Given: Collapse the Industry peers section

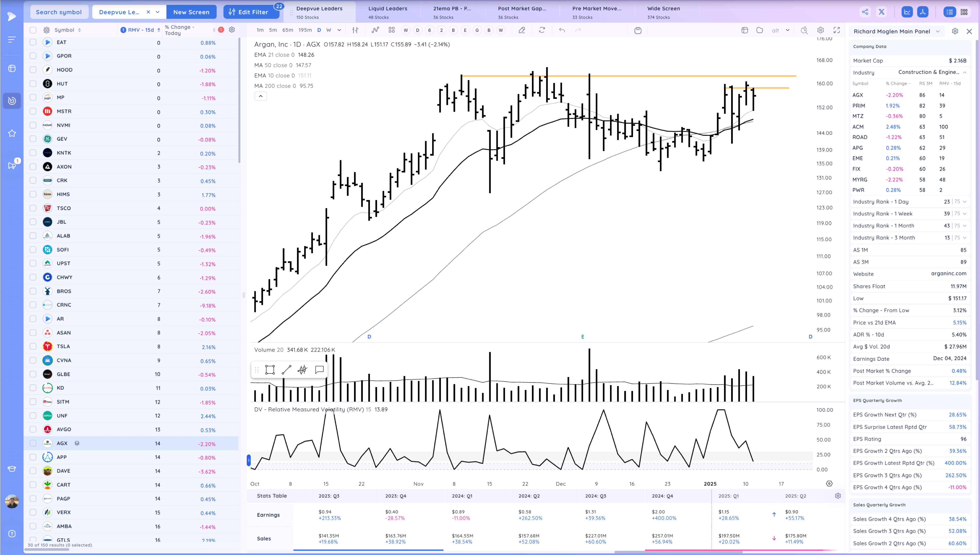Looking at the screenshot, I should click(965, 72).
